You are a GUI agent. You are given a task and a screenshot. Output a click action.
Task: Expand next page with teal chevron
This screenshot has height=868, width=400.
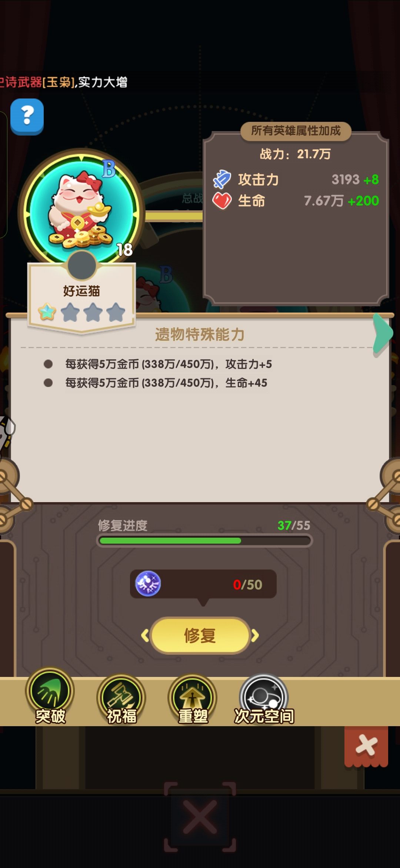[383, 333]
